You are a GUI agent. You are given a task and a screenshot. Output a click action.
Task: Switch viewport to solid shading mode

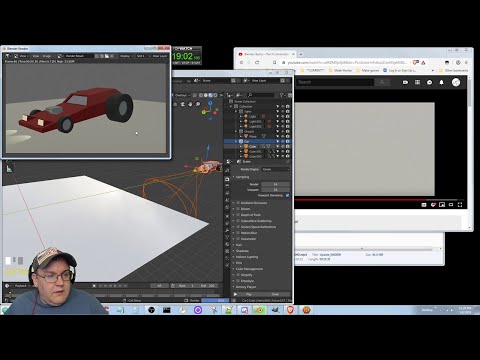click(206, 95)
